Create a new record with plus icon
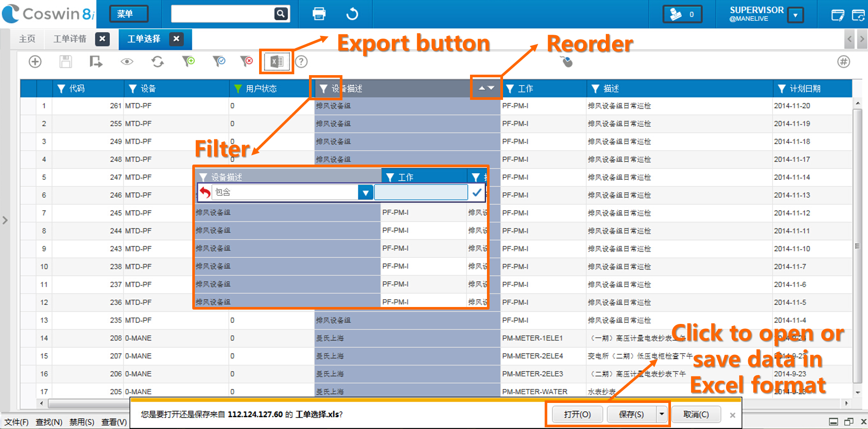The height and width of the screenshot is (429, 868). coord(35,61)
